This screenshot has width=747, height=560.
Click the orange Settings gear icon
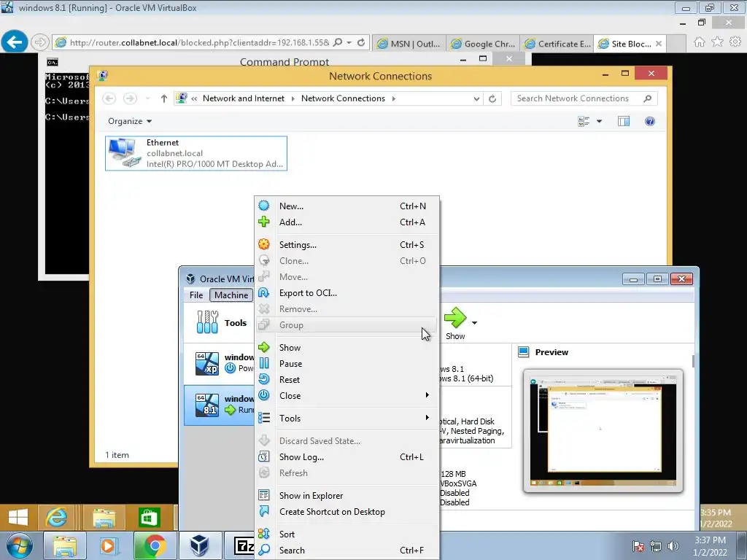[264, 244]
